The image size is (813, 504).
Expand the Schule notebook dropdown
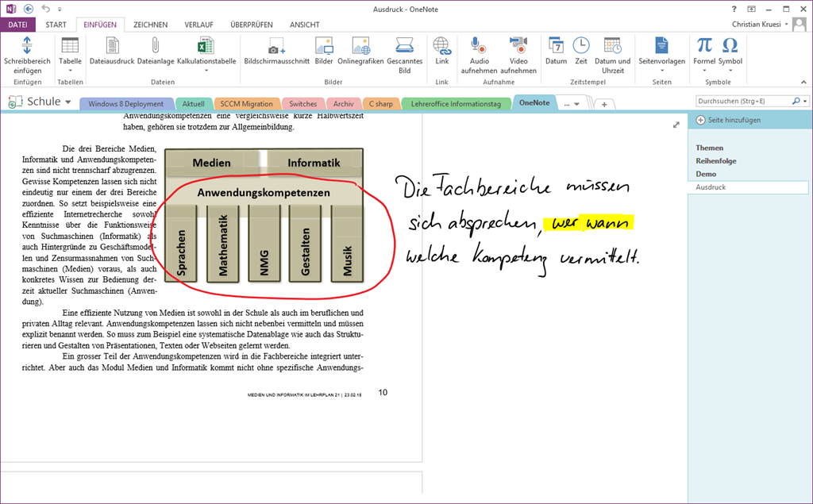pyautogui.click(x=68, y=102)
